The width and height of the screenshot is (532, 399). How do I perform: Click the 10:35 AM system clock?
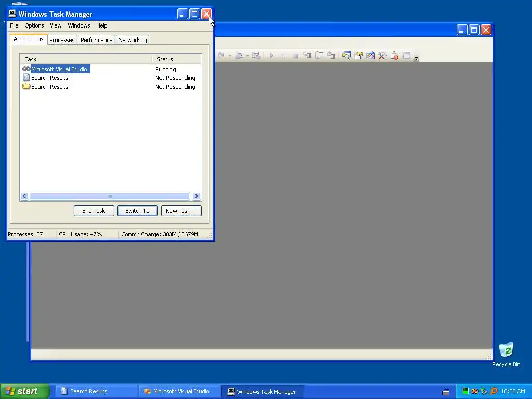[x=513, y=391]
